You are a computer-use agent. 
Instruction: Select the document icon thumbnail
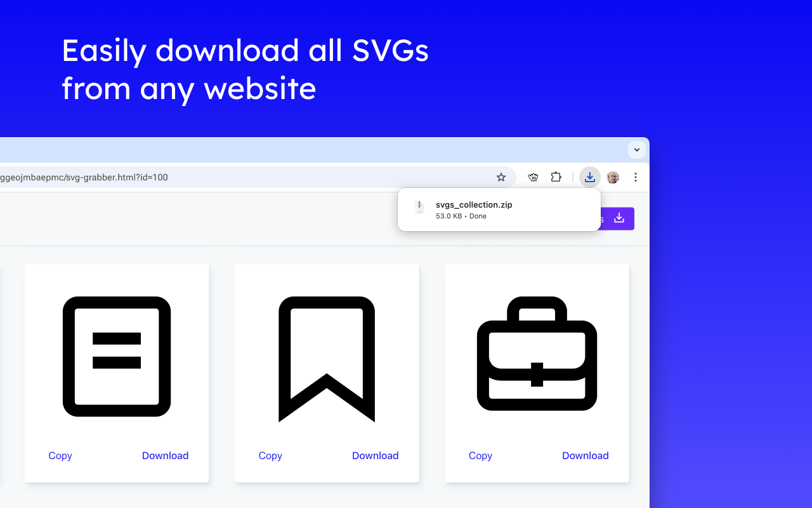(x=117, y=357)
